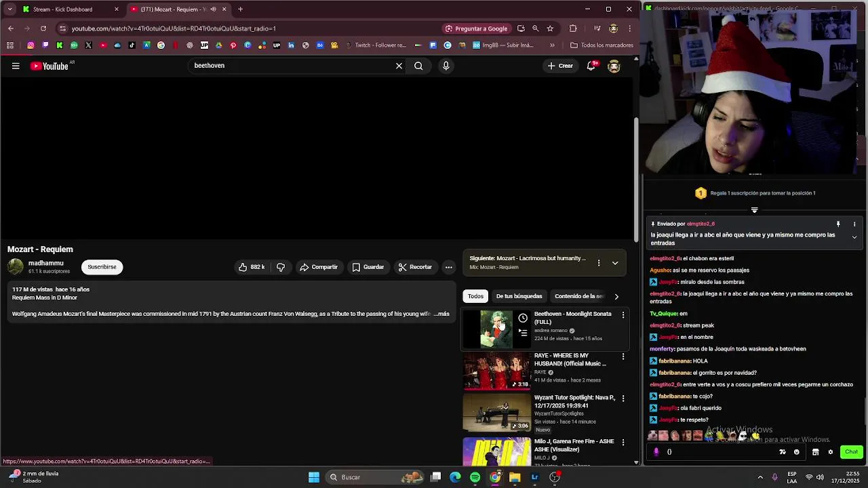Open Twitch Follower bookmark

pos(376,45)
